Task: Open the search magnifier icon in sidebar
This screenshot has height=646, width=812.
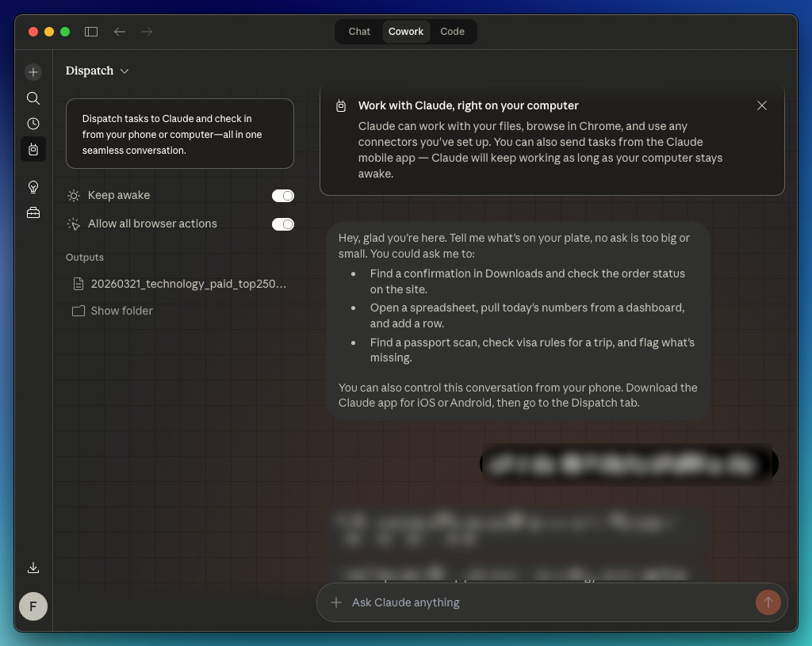Action: click(33, 97)
